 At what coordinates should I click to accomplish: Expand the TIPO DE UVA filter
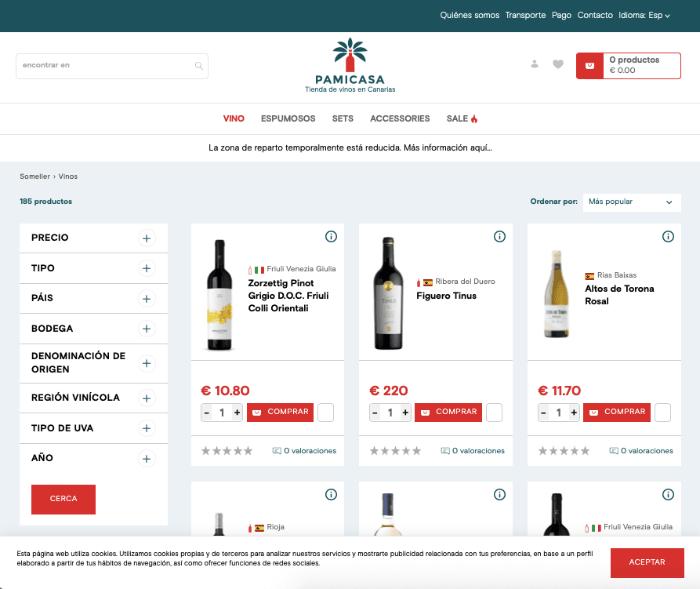[147, 428]
